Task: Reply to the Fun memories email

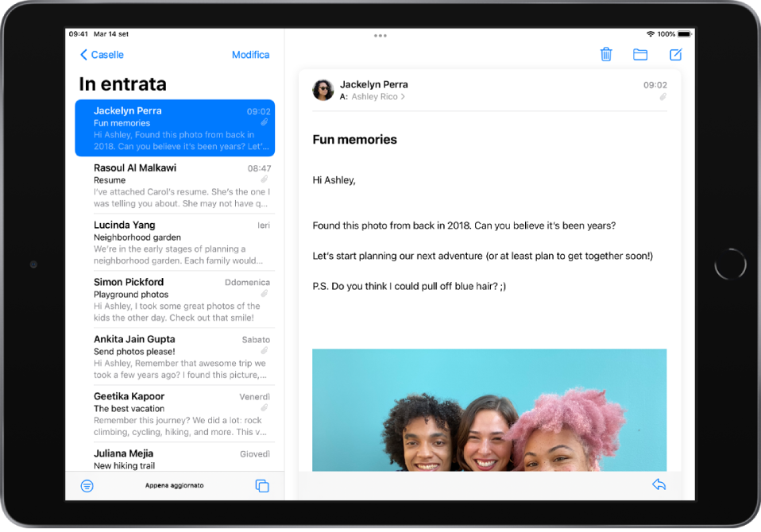Action: [659, 484]
